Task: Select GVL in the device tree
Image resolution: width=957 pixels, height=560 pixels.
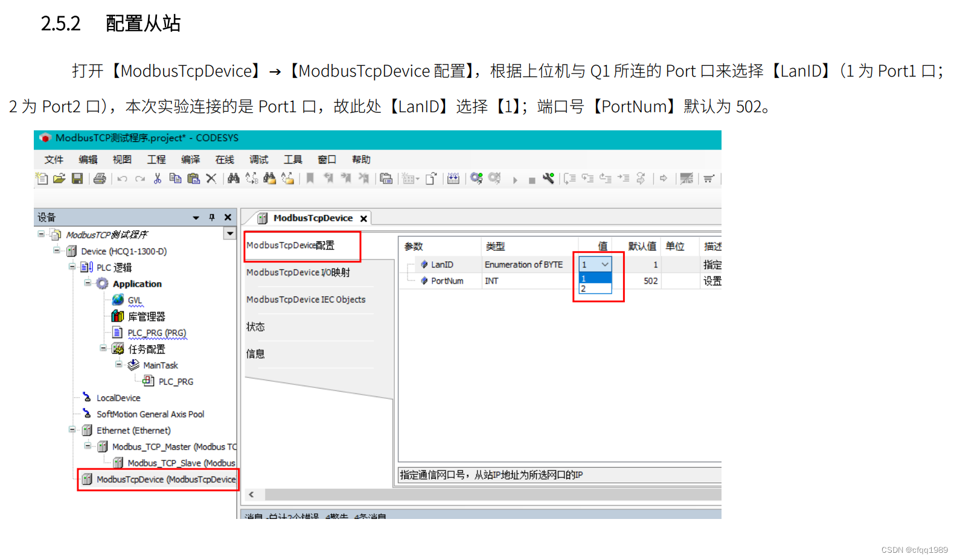Action: tap(135, 300)
